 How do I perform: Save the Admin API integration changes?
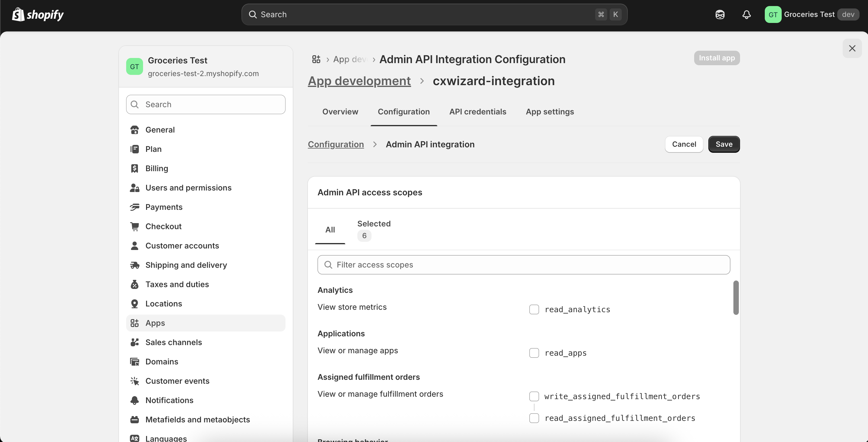click(x=724, y=144)
